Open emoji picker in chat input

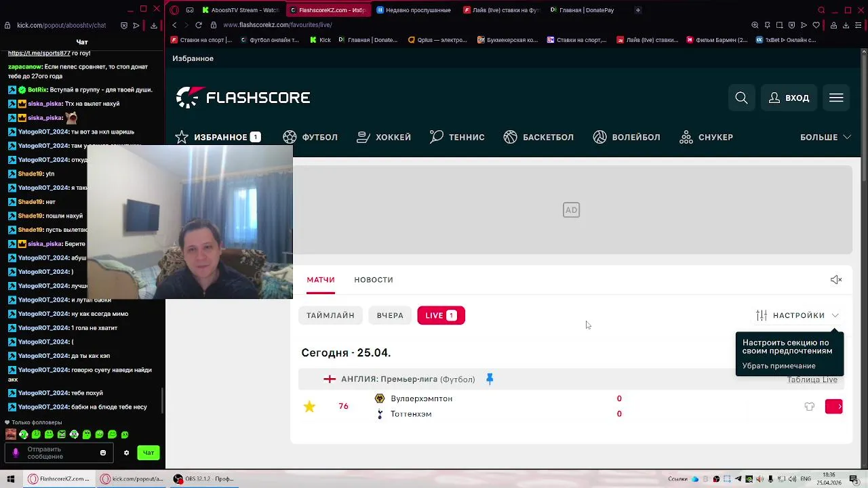[x=103, y=453]
